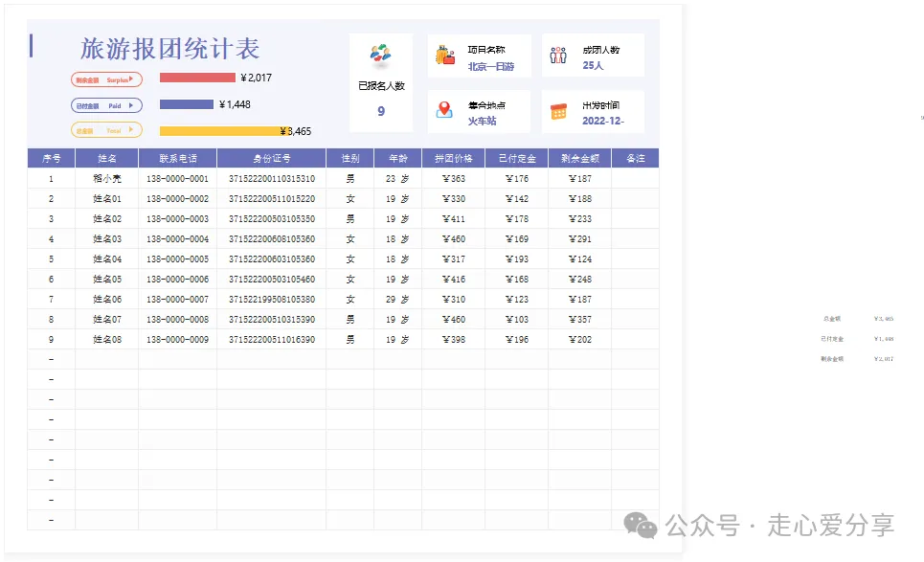Select remaining cell ¥291
Image resolution: width=924 pixels, height=562 pixels.
[580, 238]
